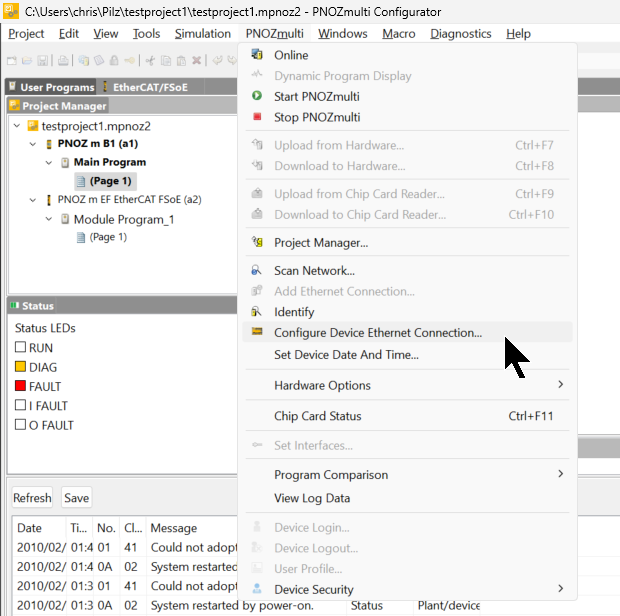Choose View Log Data menu entry
Screen dimensions: 620x616
pos(312,498)
